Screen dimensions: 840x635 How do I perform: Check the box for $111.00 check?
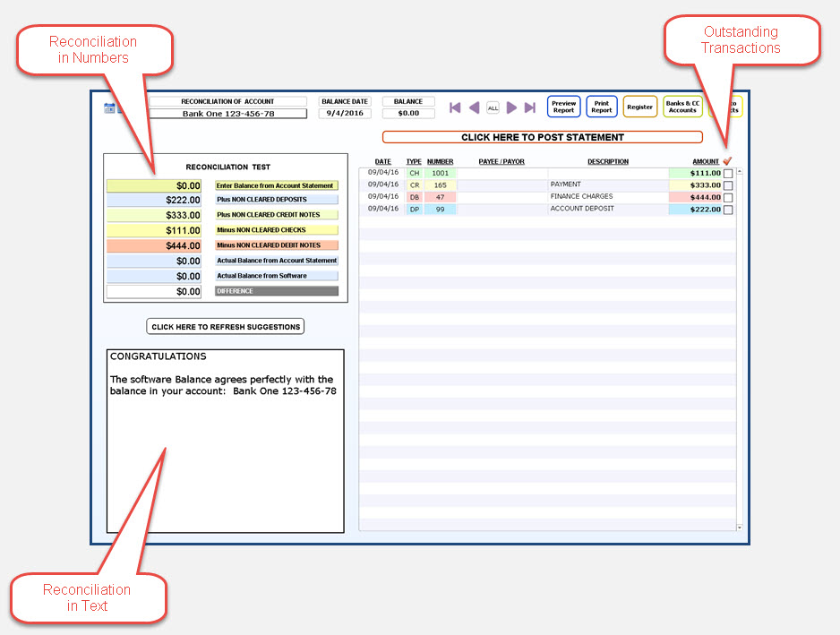[x=728, y=174]
